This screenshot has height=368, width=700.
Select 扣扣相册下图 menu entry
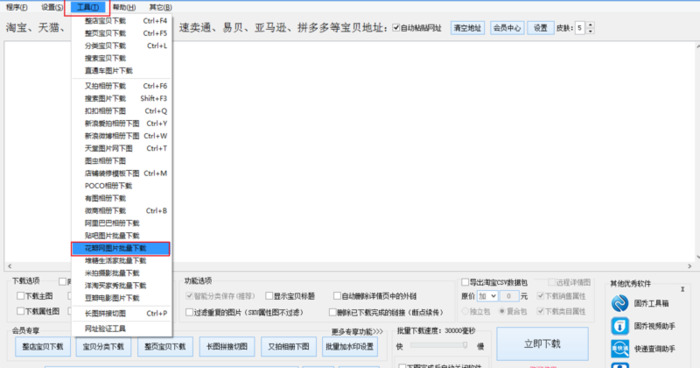coord(121,111)
